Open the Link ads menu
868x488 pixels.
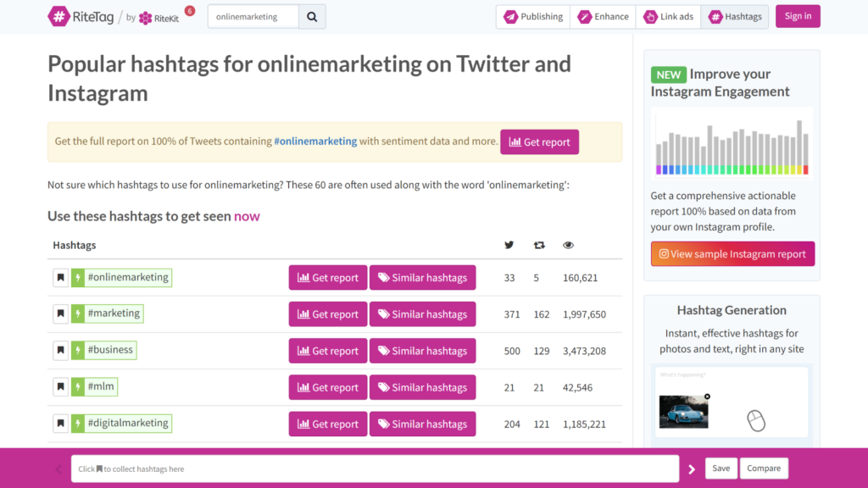click(x=668, y=17)
